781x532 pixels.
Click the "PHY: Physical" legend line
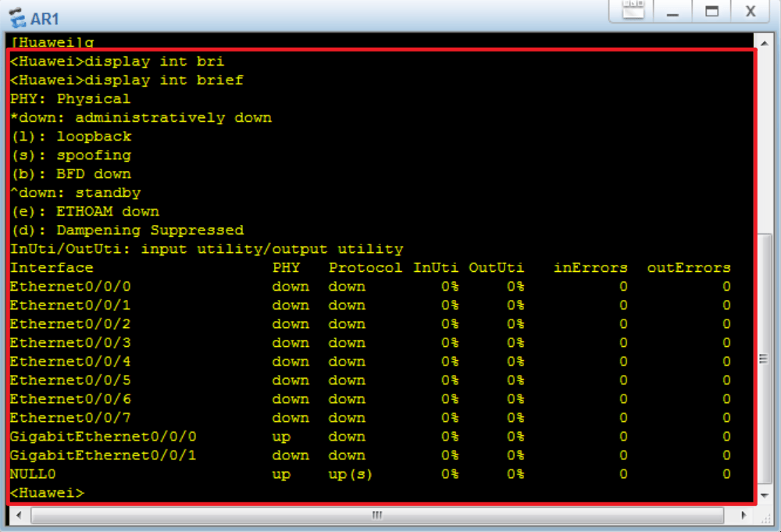click(70, 98)
